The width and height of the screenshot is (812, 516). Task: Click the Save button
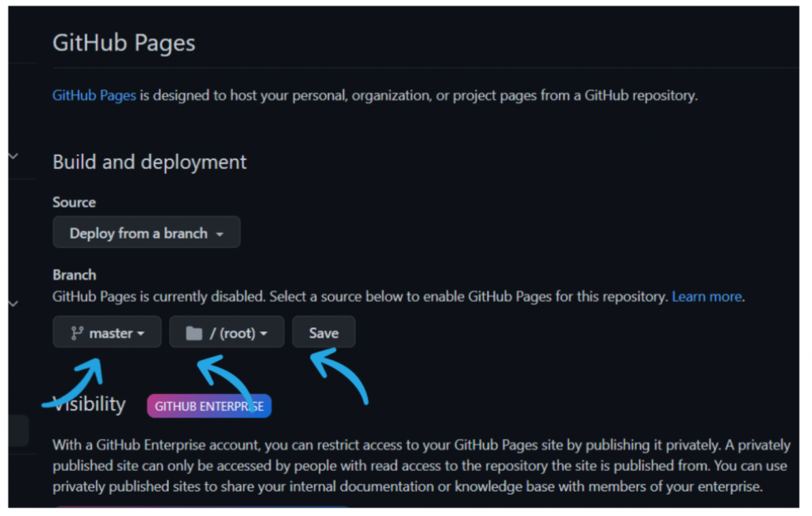(324, 332)
